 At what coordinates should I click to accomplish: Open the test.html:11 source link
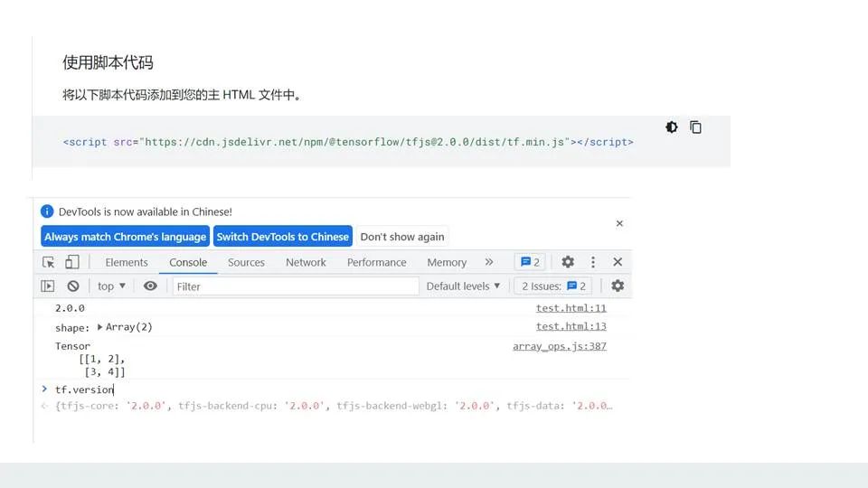pos(571,308)
